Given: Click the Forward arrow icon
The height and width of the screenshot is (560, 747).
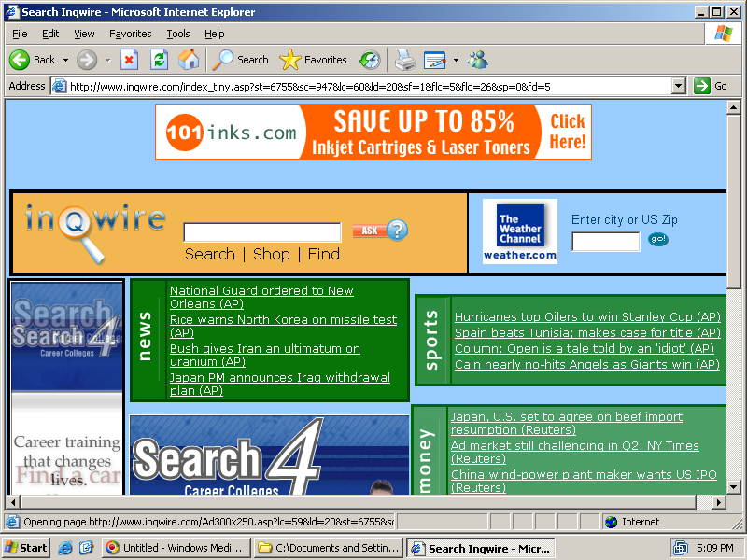Looking at the screenshot, I should [87, 60].
